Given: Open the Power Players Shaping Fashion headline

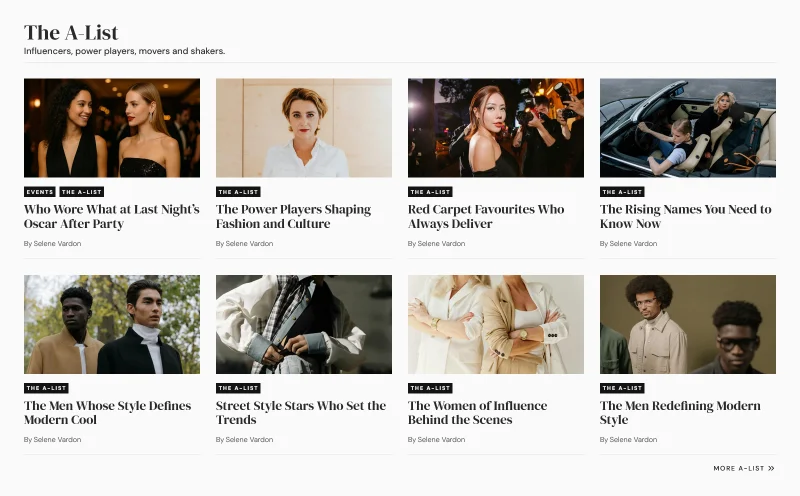Looking at the screenshot, I should 293,216.
